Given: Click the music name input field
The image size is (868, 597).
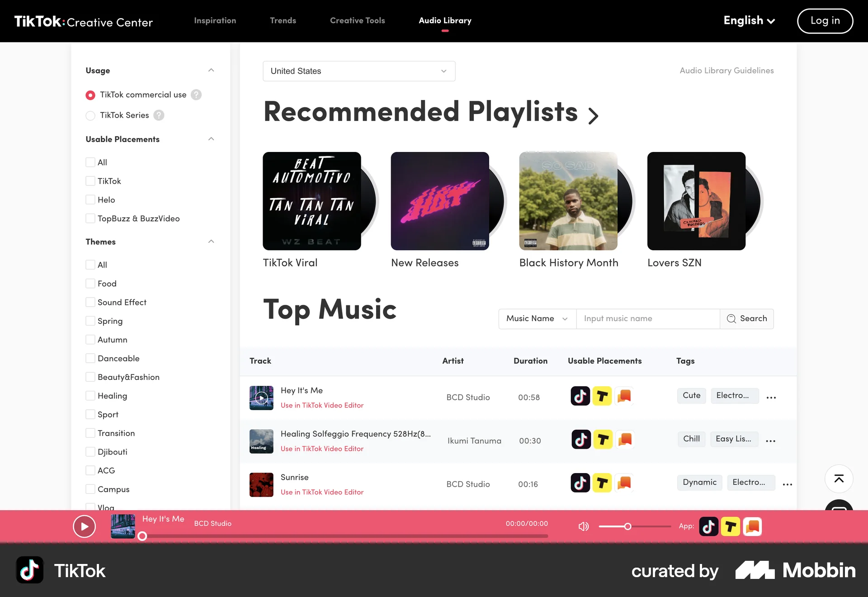Looking at the screenshot, I should (x=648, y=318).
